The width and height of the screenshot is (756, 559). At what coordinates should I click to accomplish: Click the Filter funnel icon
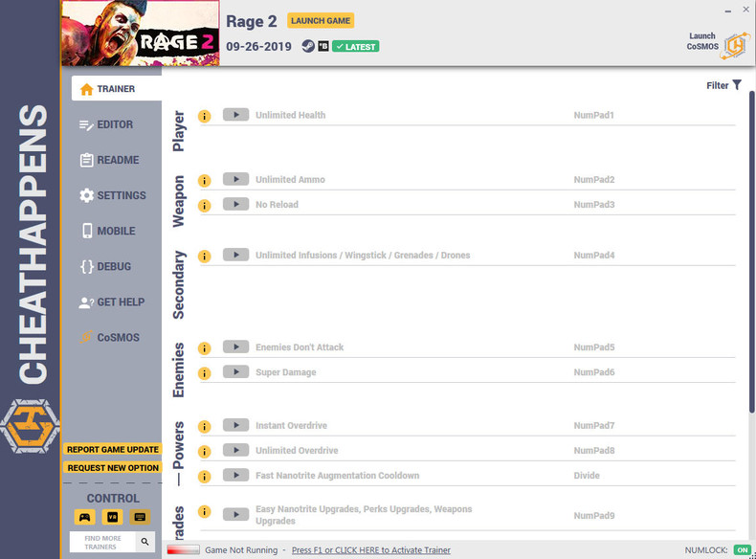click(737, 85)
